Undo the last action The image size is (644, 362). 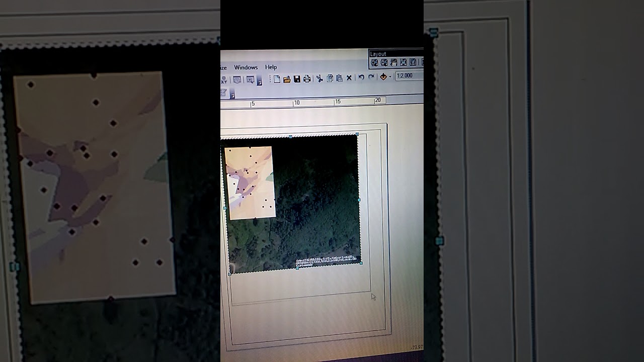click(361, 77)
